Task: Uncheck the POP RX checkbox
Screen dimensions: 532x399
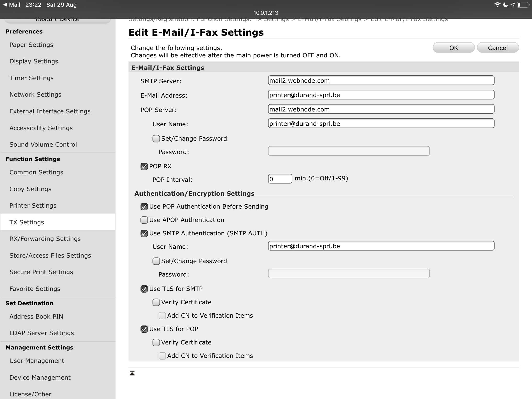Action: click(144, 166)
